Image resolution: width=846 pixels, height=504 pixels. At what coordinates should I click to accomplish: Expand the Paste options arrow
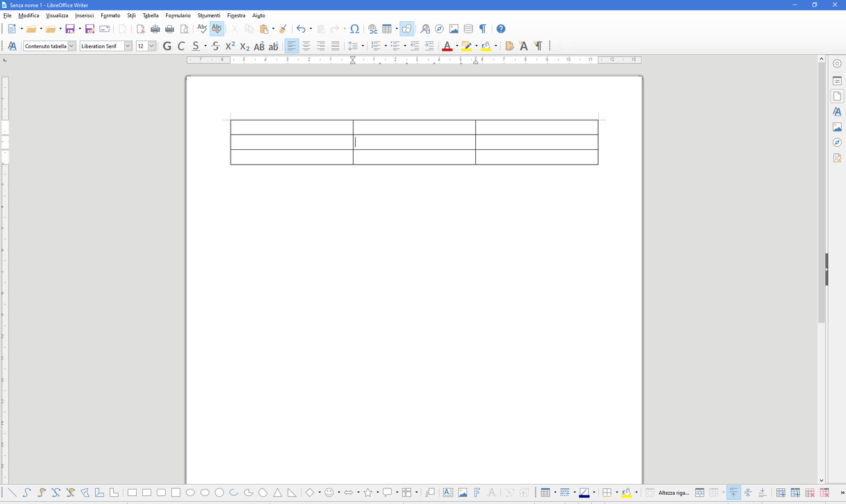coord(273,29)
